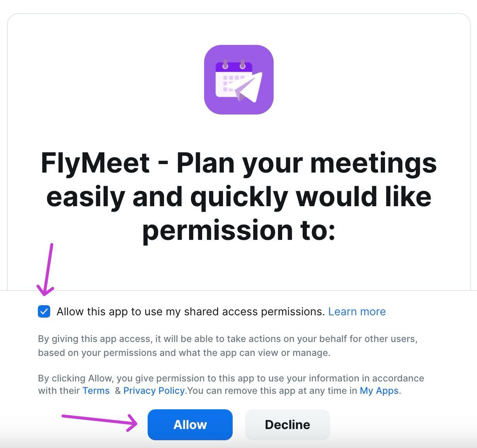
Task: Uncheck the shared access permissions checkbox
Action: (x=44, y=311)
